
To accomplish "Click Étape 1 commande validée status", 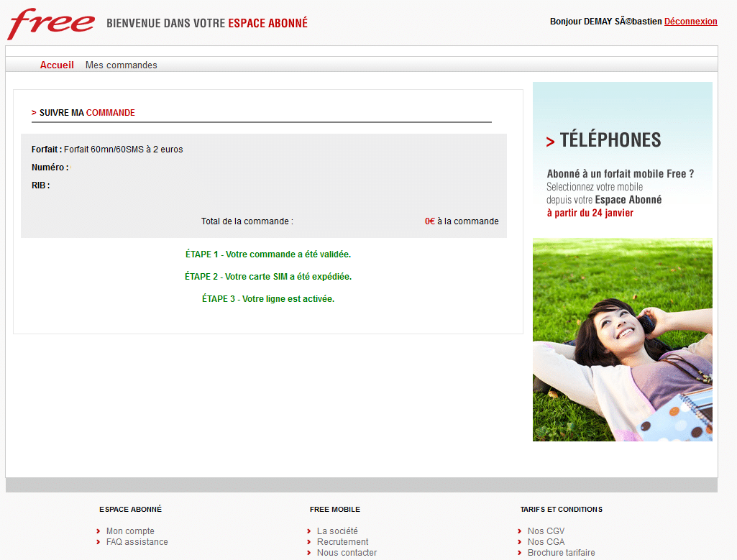I will pyautogui.click(x=268, y=254).
